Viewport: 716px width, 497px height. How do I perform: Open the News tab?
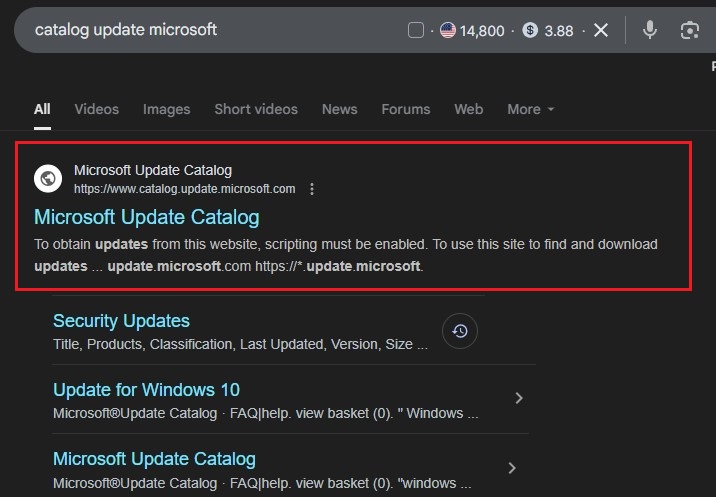tap(339, 109)
